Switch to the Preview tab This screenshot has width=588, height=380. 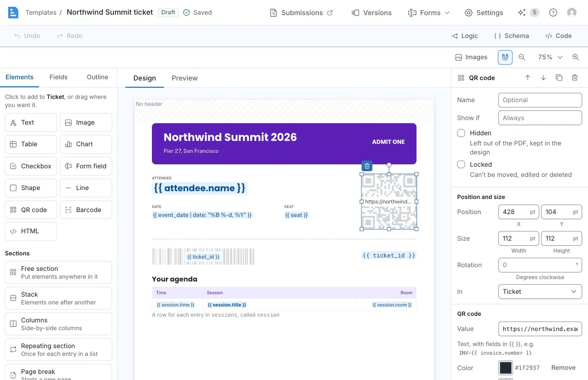pos(185,78)
